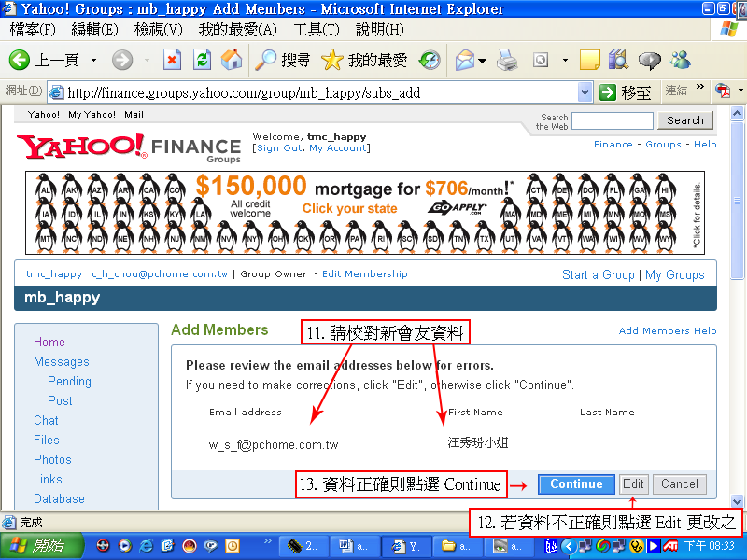Open the 檢視(V) menu

[158, 30]
